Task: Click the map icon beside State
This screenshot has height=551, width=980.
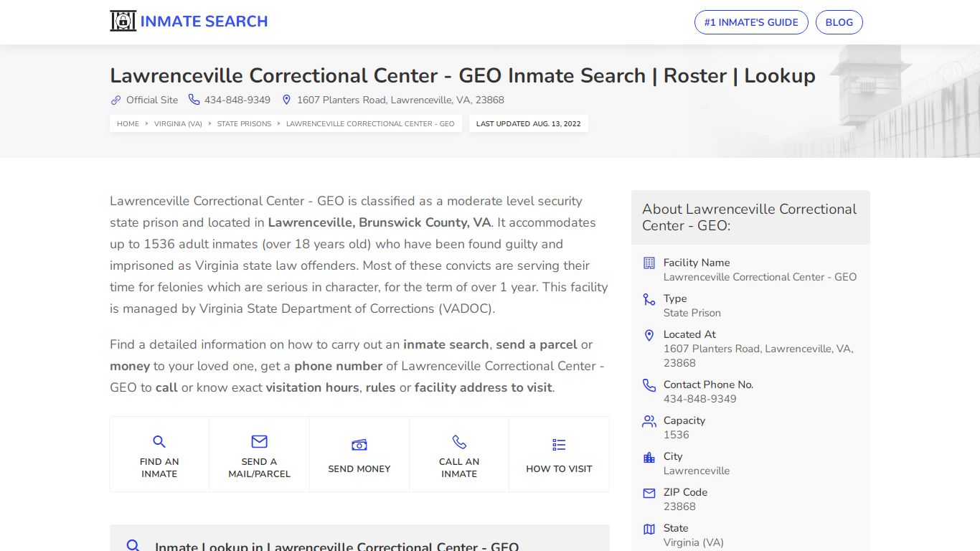Action: pos(649,529)
